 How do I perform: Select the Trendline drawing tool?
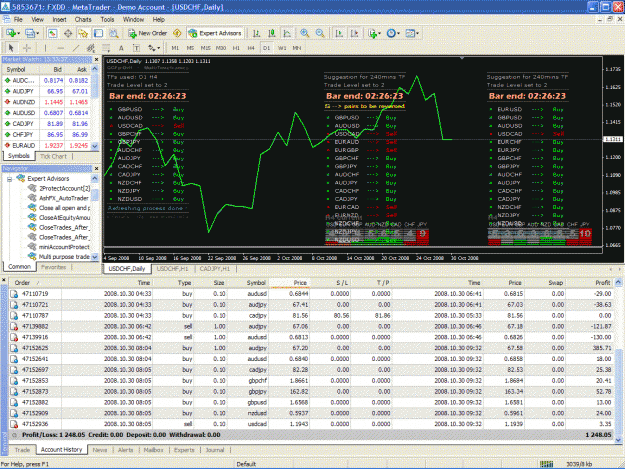coord(76,48)
